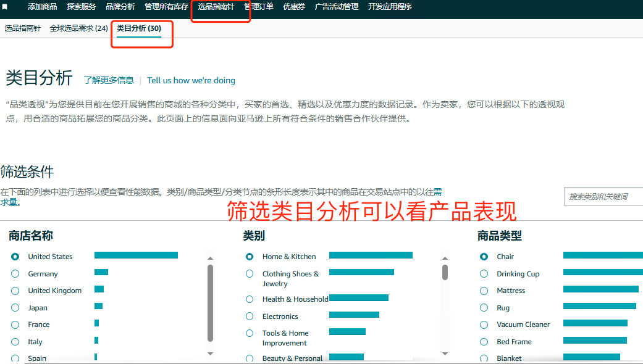Click the 了解更多信息 link

109,80
